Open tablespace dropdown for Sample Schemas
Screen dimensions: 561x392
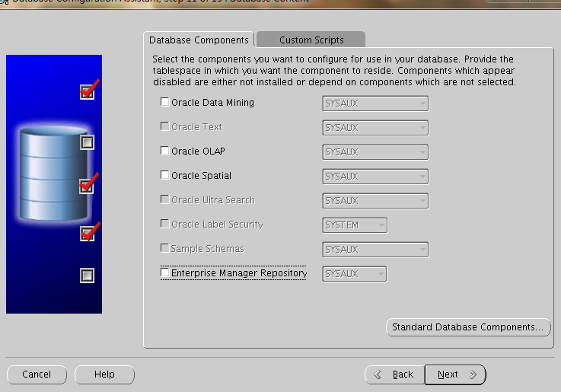375,250
